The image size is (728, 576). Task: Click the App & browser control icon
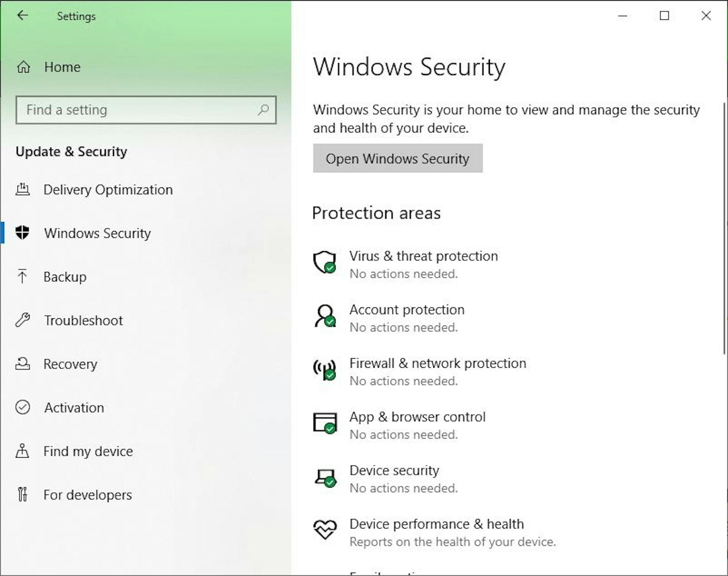[325, 423]
